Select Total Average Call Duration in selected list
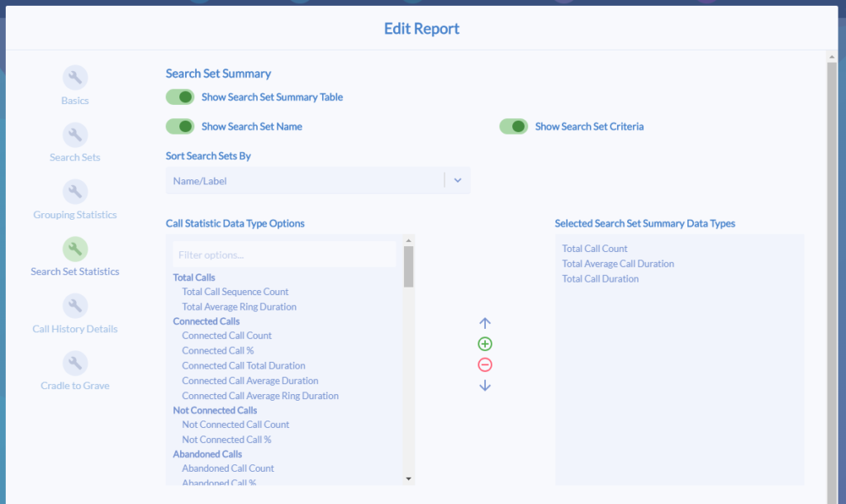The image size is (846, 504). tap(618, 264)
